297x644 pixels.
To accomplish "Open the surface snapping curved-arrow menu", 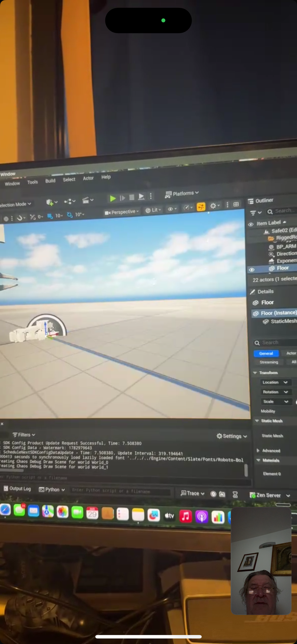I will pos(21,218).
